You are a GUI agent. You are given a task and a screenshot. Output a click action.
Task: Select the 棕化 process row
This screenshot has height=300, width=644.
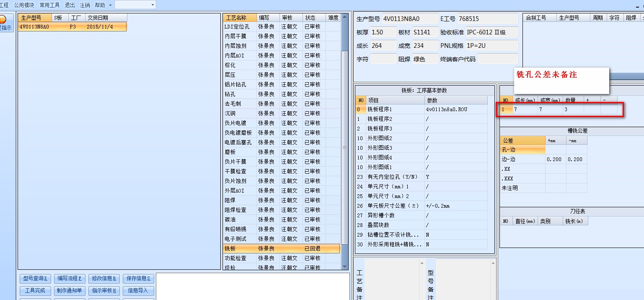click(282, 65)
